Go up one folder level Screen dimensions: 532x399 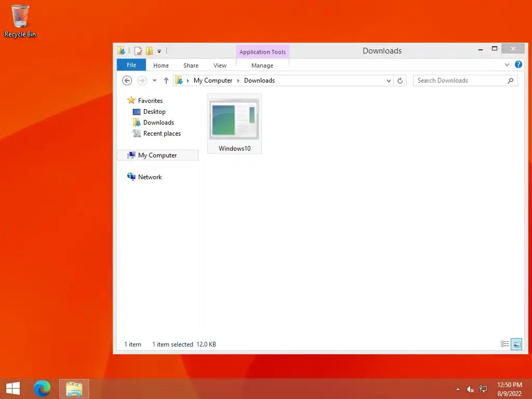coord(166,81)
